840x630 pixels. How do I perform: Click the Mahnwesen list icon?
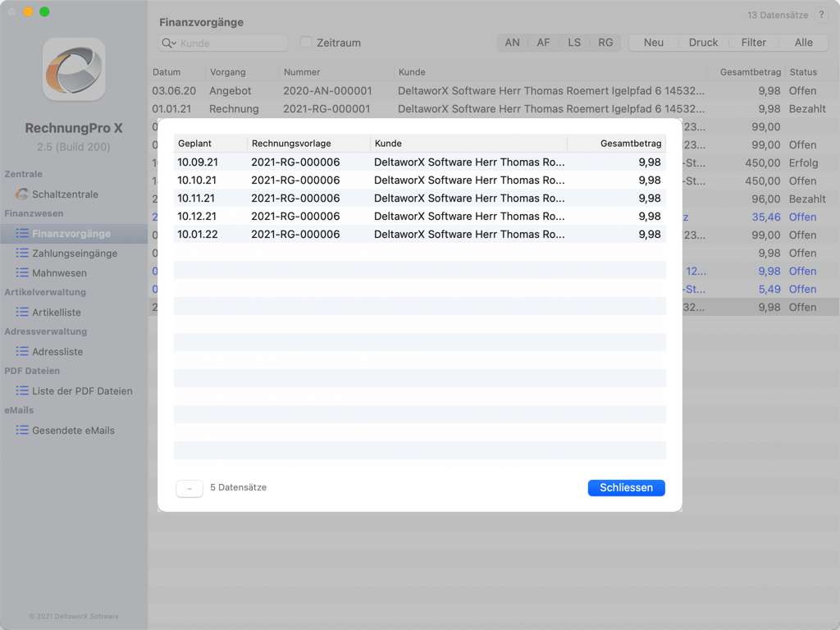[22, 273]
